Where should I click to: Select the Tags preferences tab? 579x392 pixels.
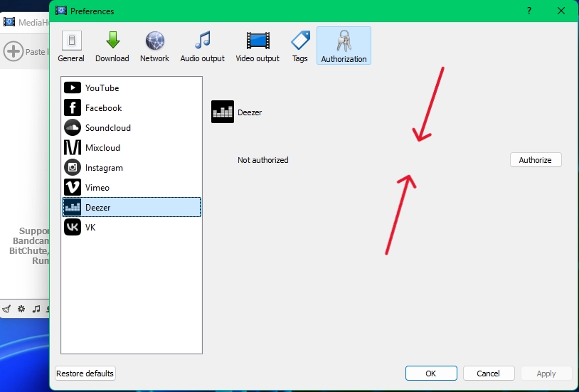tap(300, 46)
